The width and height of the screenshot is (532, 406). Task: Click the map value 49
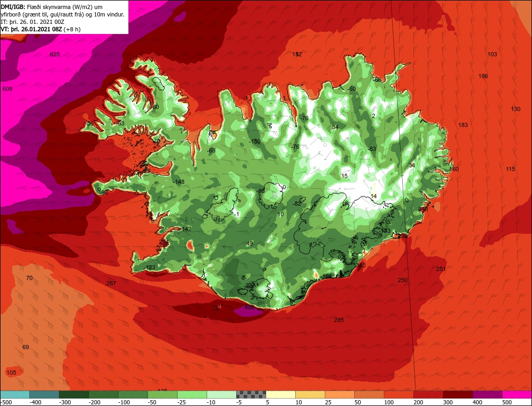(250, 243)
